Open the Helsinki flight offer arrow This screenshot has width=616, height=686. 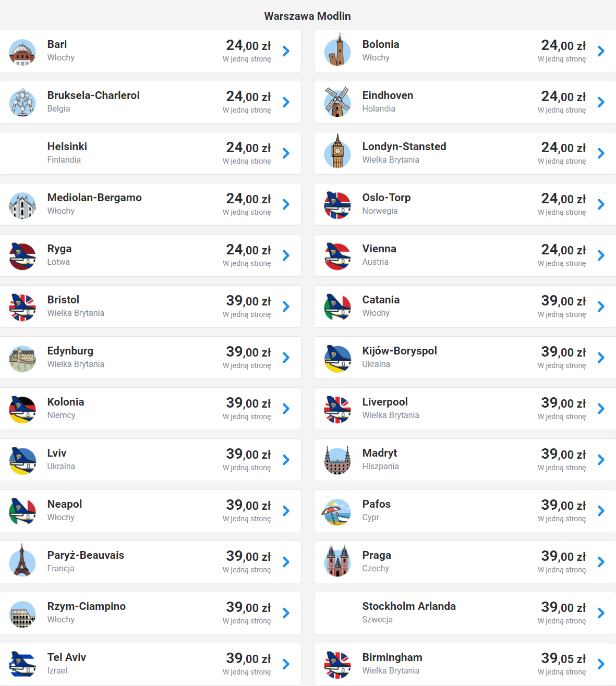coord(286,153)
